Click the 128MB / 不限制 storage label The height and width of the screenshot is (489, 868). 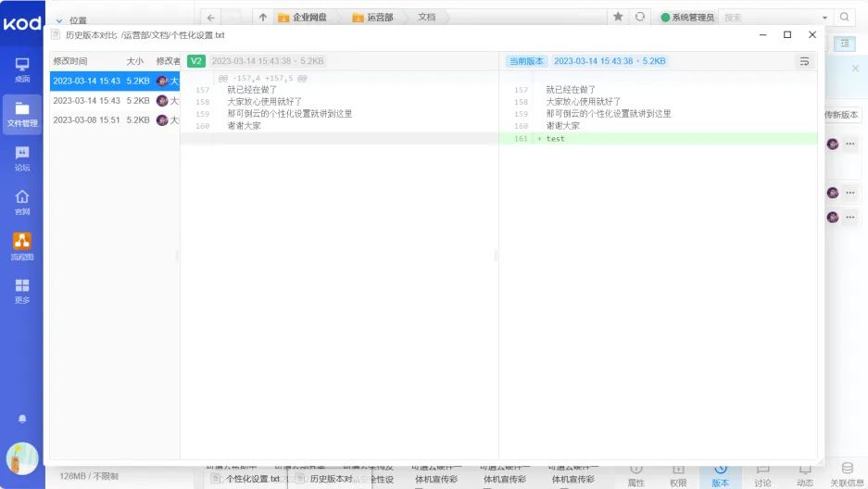click(89, 476)
